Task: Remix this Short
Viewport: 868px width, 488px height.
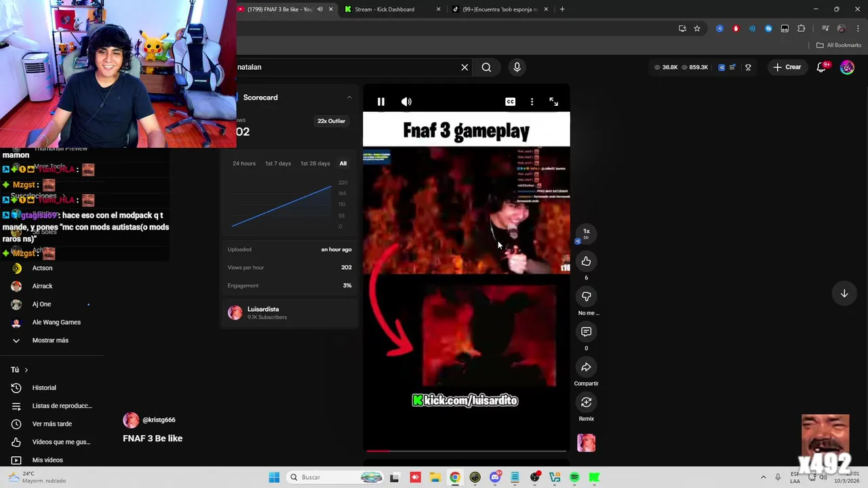Action: click(586, 402)
